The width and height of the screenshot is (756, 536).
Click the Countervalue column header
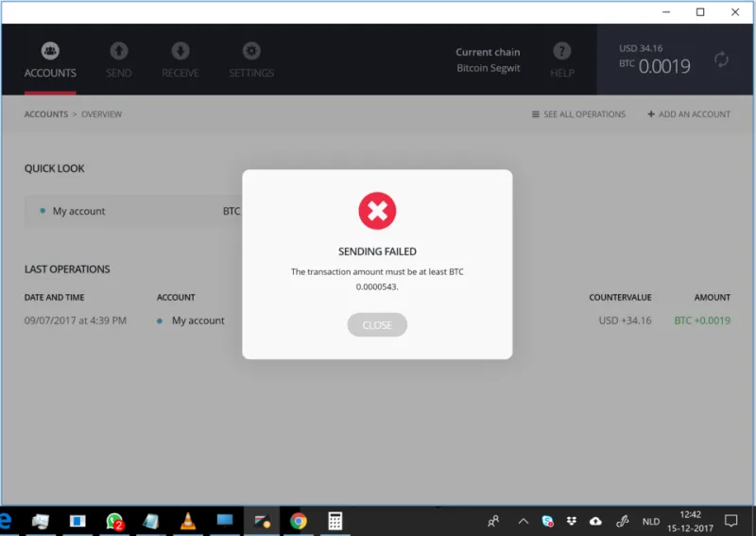click(620, 297)
